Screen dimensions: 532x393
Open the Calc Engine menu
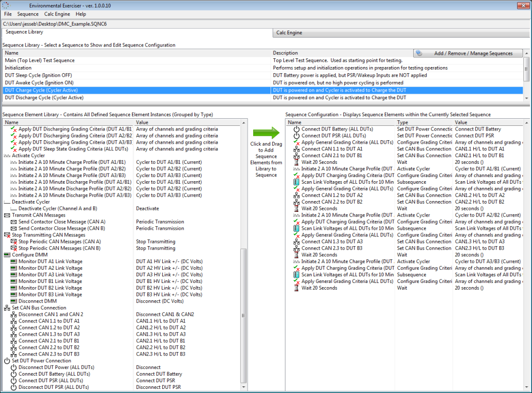click(57, 14)
